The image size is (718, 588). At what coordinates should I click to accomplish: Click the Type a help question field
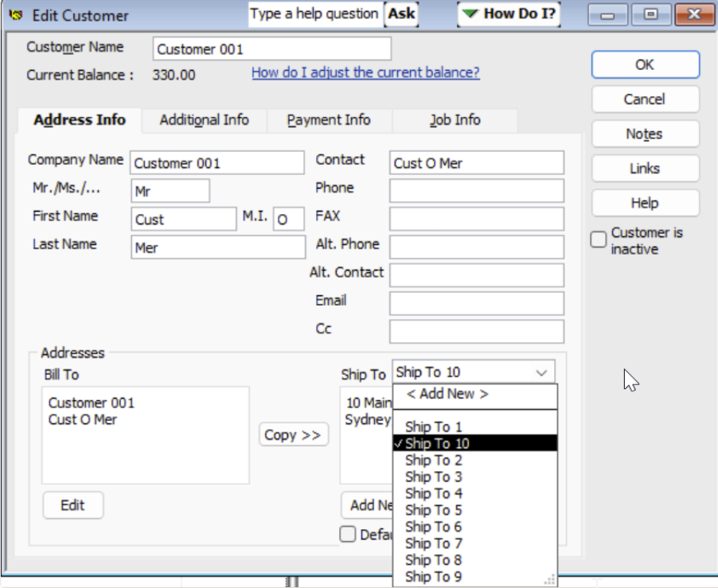coord(315,14)
